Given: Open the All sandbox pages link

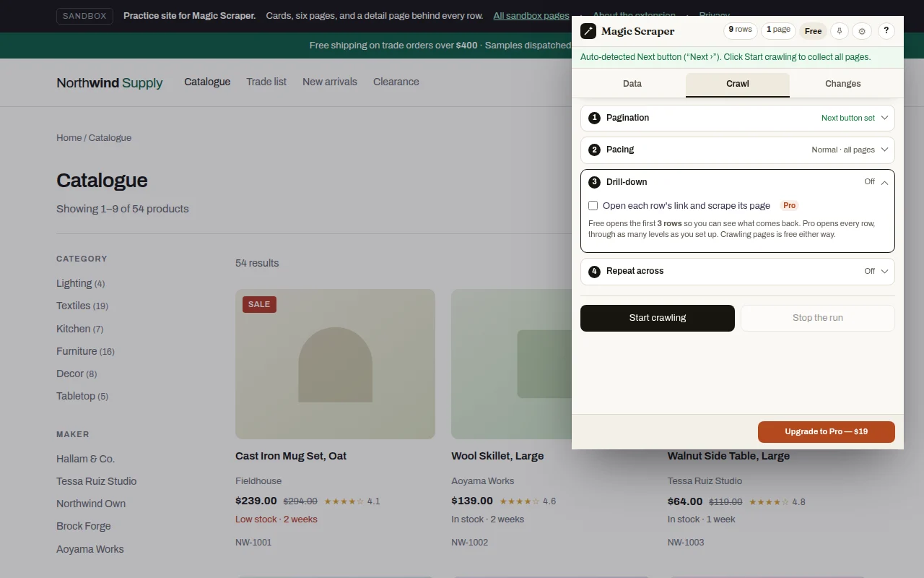Looking at the screenshot, I should [531, 16].
